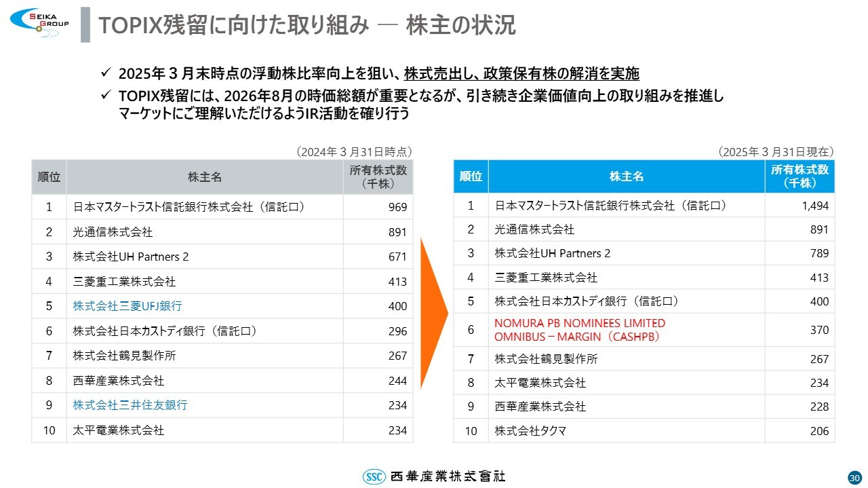868x488 pixels.
Task: Select the value 370 in right table
Action: pyautogui.click(x=819, y=330)
